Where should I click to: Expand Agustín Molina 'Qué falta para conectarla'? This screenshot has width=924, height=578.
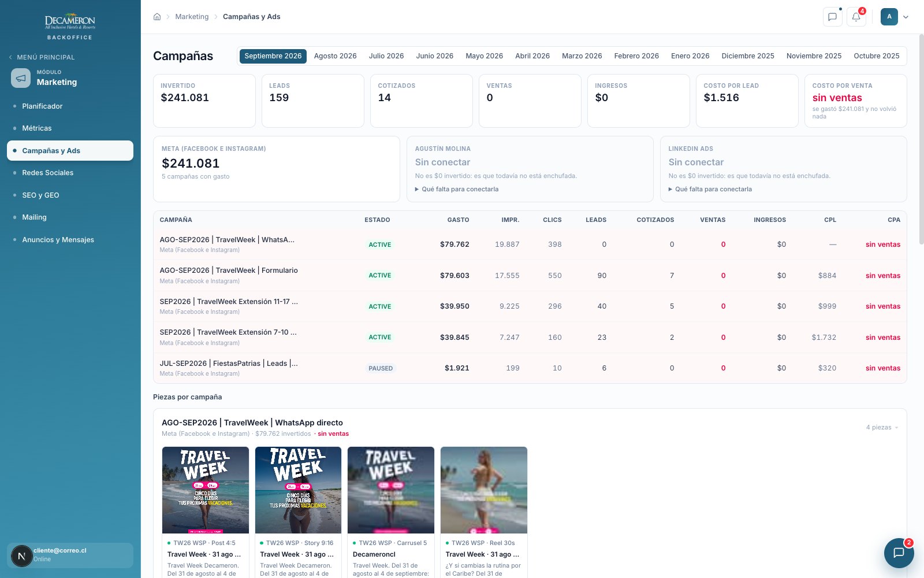(x=457, y=189)
